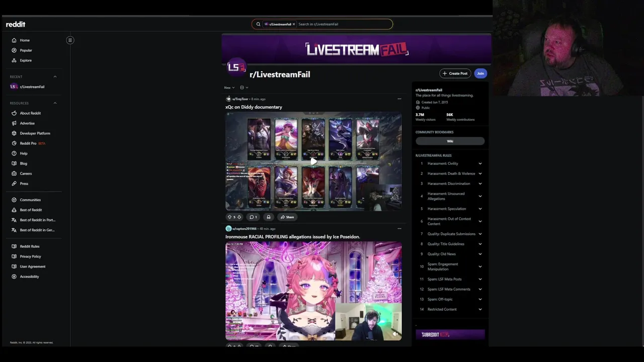Open the New sort dropdown
644x362 pixels.
pyautogui.click(x=229, y=87)
